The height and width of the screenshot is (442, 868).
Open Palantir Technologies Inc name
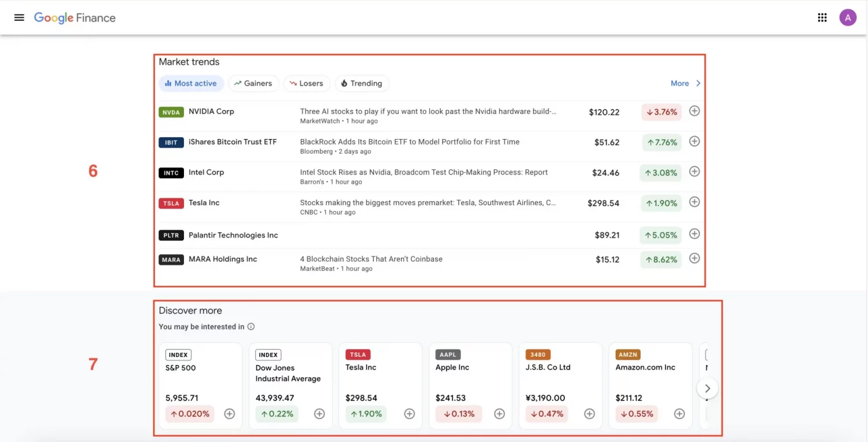(x=233, y=235)
